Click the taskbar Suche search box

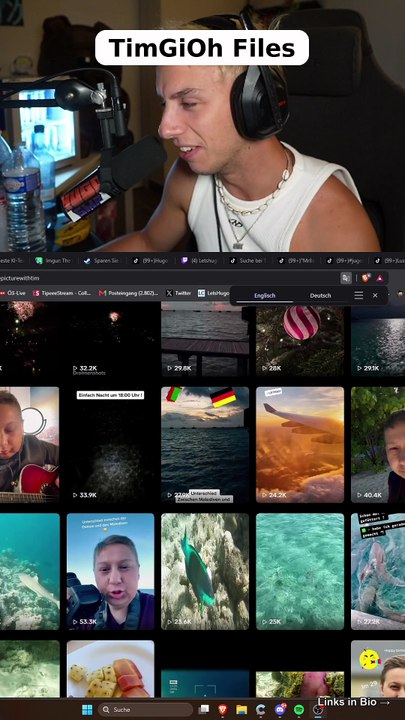(x=145, y=709)
